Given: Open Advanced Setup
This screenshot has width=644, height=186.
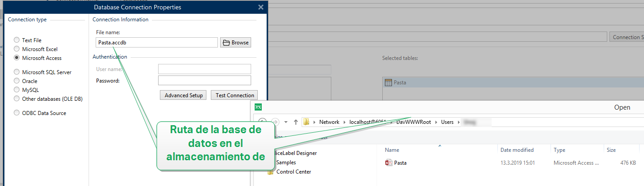Looking at the screenshot, I should click(183, 95).
